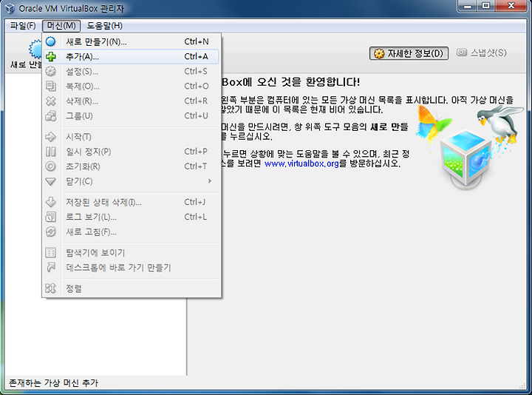
Task: Select 로그 보기(L)... entry
Action: [x=131, y=217]
